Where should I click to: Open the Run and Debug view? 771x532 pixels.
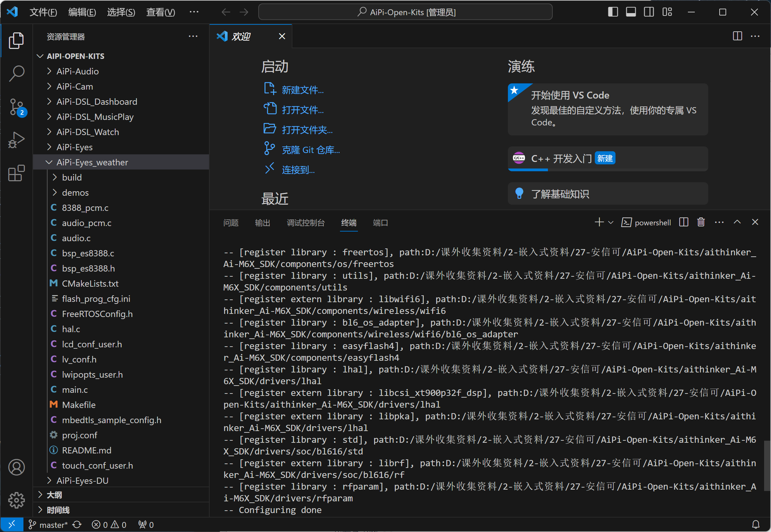(16, 140)
